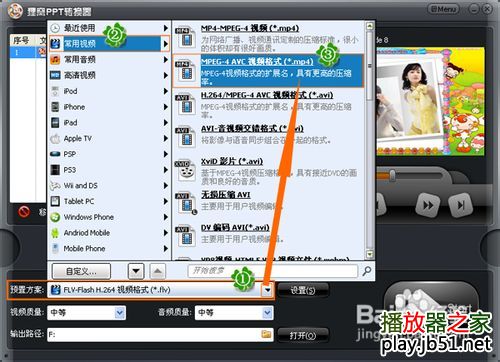
Task: Pick the Andriod Mobile category icon
Action: 55,233
